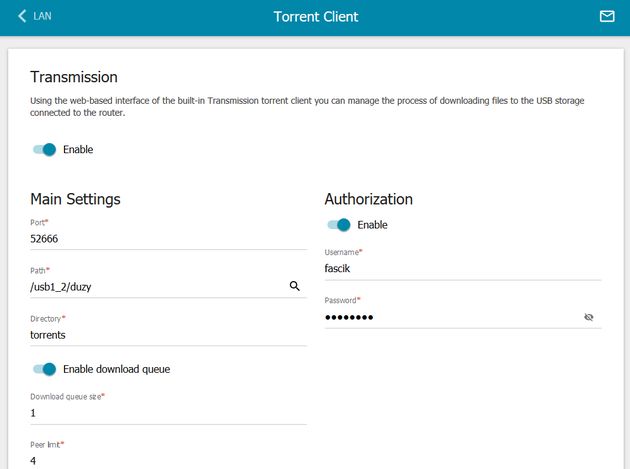Click the 'Enable download queue' label text
Viewport: 630px width, 469px height.
pos(117,369)
